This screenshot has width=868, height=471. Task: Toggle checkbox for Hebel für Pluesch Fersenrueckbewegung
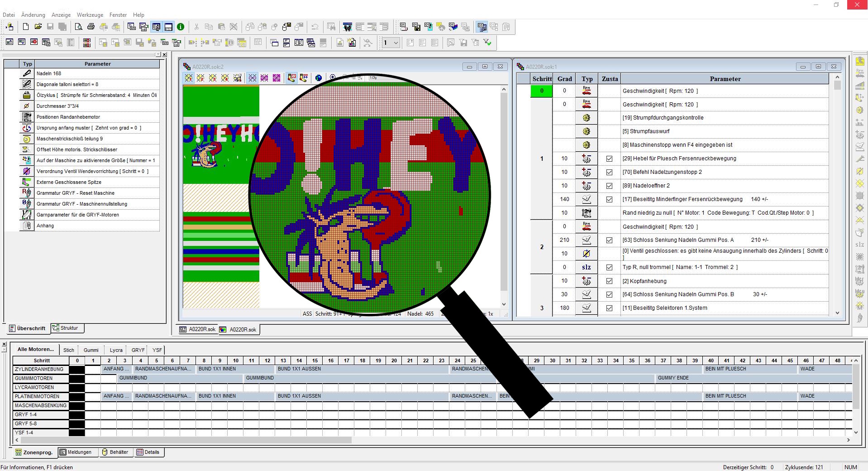pos(609,159)
